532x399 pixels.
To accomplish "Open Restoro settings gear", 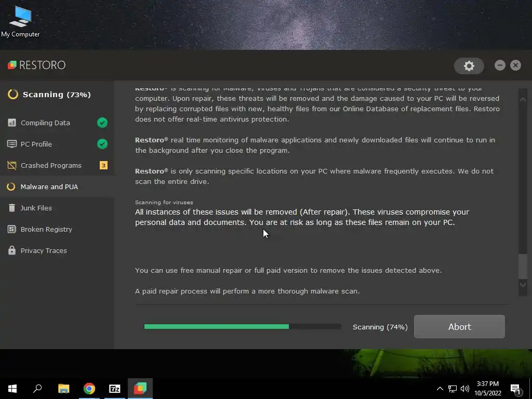I will pos(469,66).
